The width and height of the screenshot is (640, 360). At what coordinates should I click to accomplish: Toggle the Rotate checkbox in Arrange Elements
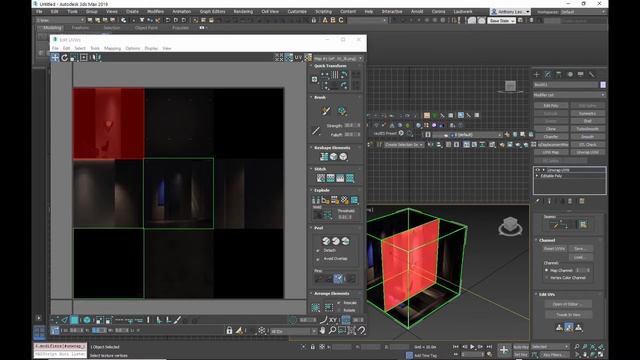click(339, 310)
